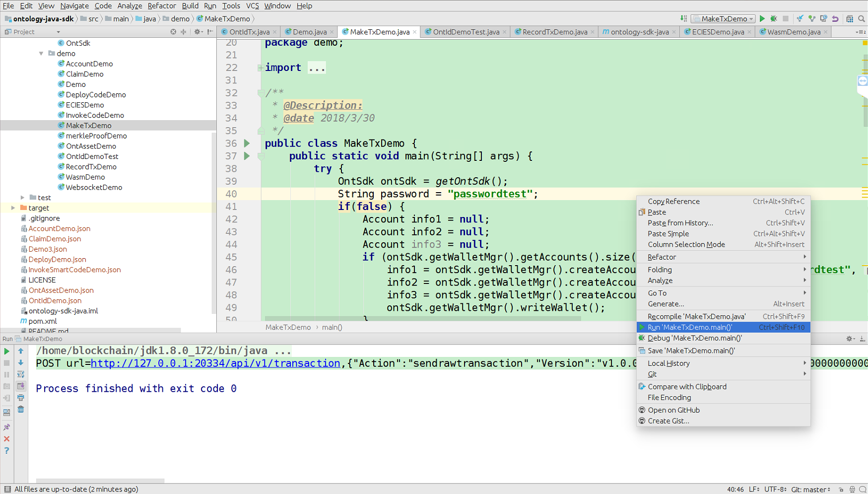Collapse the demo folder in the project tree

(41, 54)
